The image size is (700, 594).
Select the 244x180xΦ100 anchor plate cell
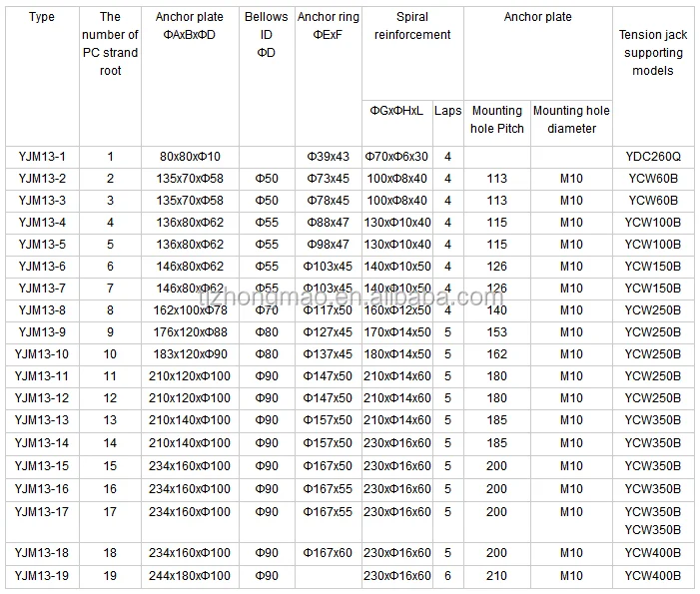coord(190,575)
